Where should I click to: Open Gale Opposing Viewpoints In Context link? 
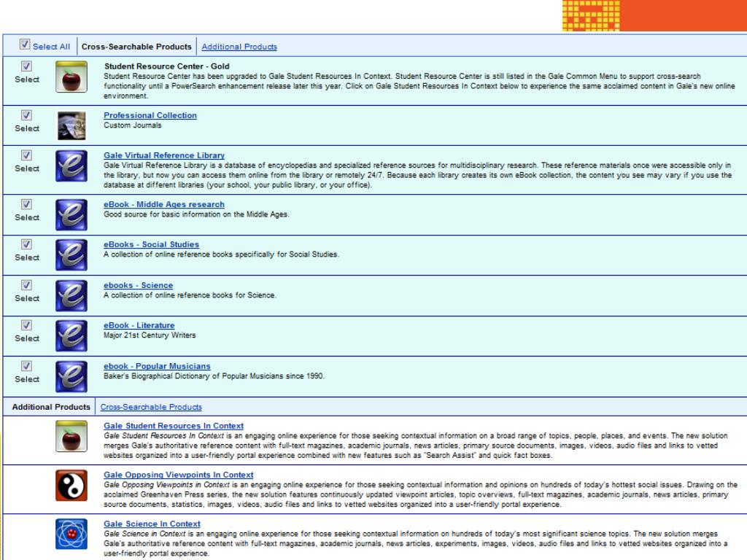click(179, 475)
